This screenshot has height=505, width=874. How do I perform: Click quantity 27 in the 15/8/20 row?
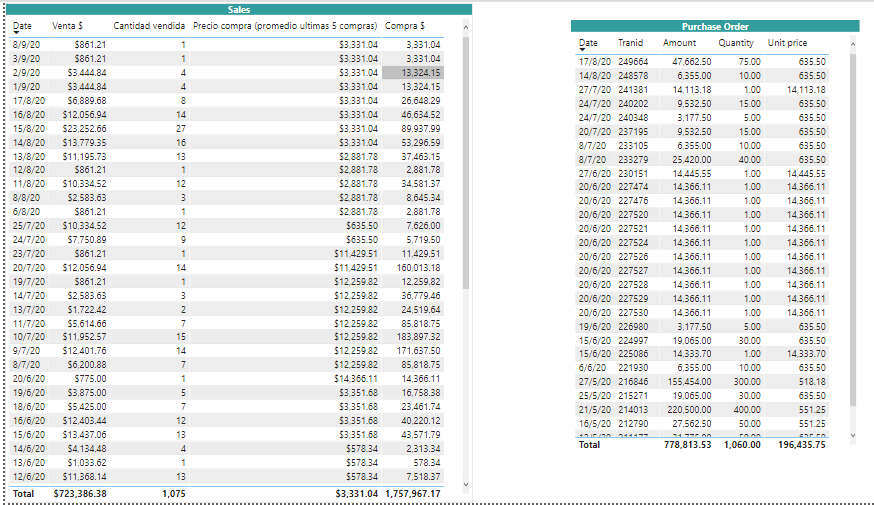click(181, 128)
